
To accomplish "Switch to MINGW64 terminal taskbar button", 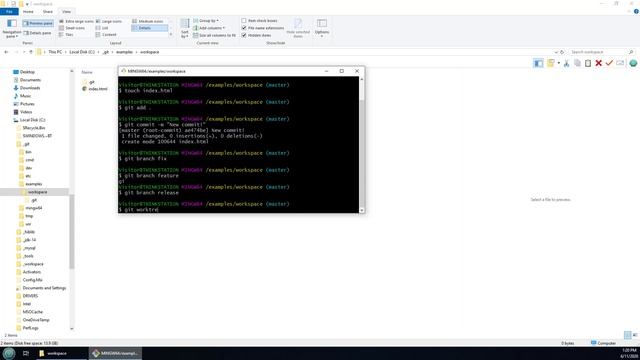I will 116,353.
